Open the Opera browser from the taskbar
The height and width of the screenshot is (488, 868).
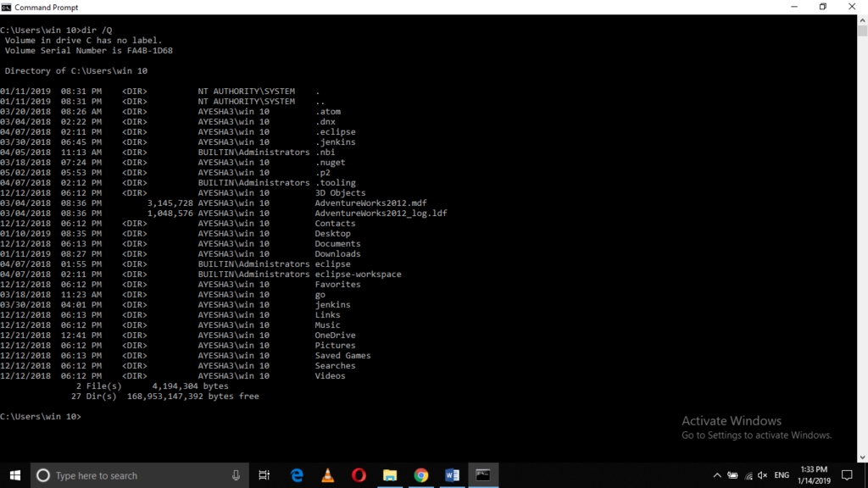pyautogui.click(x=359, y=475)
